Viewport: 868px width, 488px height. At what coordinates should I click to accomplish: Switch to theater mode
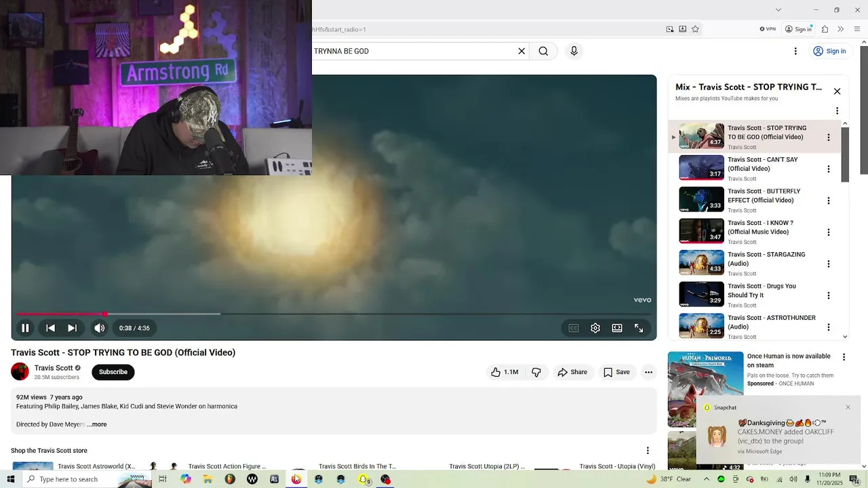pyautogui.click(x=617, y=328)
